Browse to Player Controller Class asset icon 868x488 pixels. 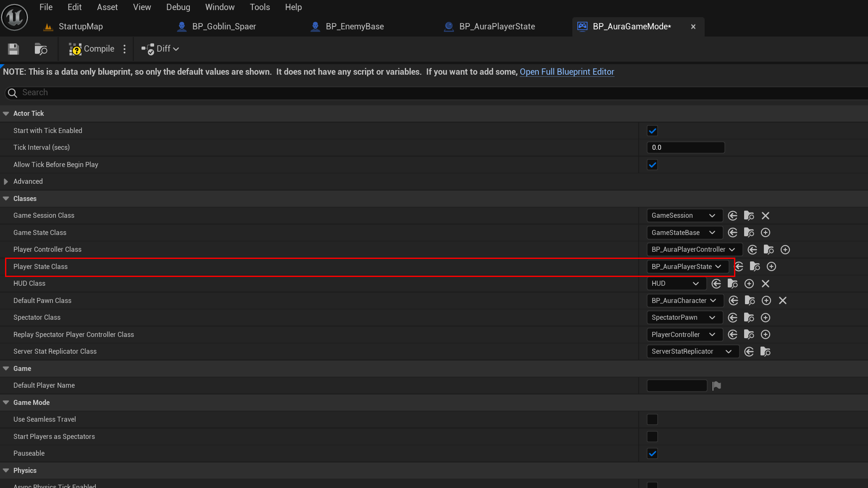768,250
